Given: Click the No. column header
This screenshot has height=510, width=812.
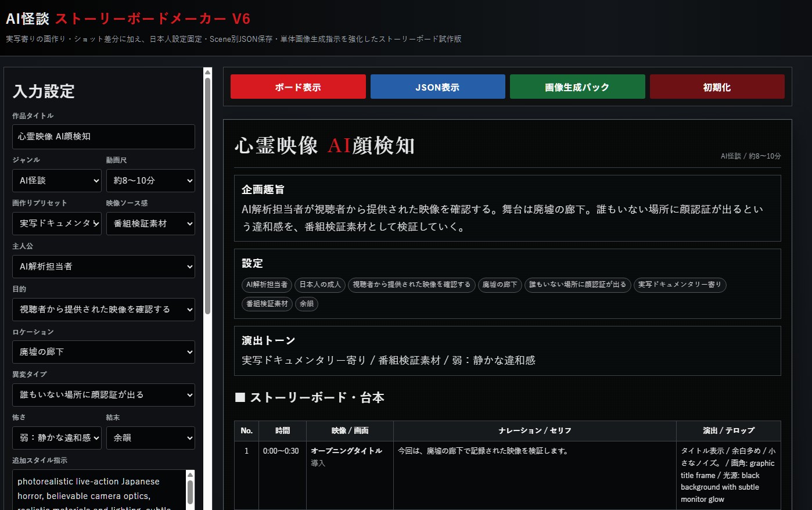Looking at the screenshot, I should [247, 431].
